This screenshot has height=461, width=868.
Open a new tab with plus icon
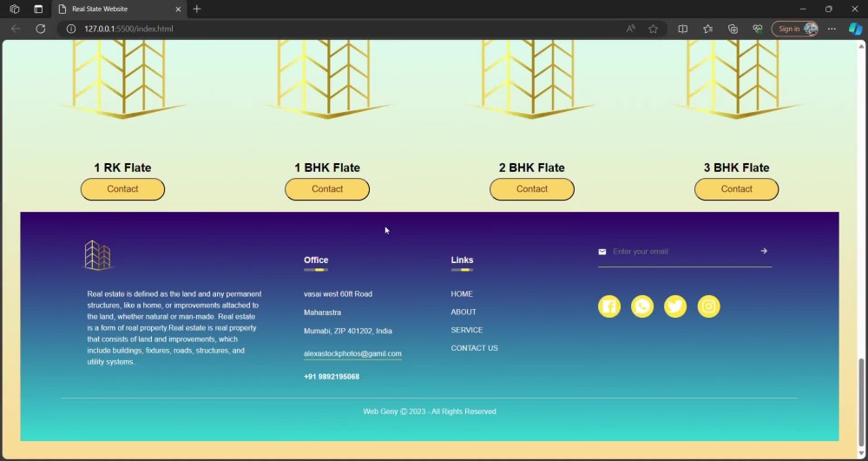(x=196, y=9)
